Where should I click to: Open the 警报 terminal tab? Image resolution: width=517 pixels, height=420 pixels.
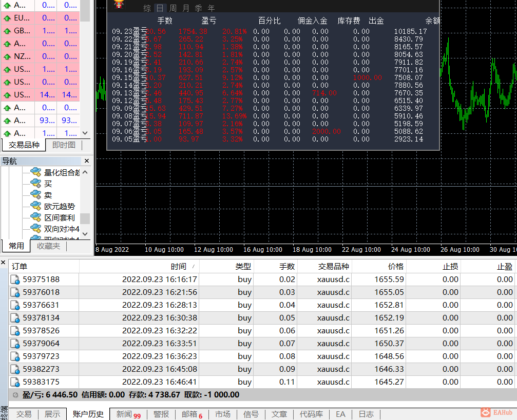[x=161, y=414]
